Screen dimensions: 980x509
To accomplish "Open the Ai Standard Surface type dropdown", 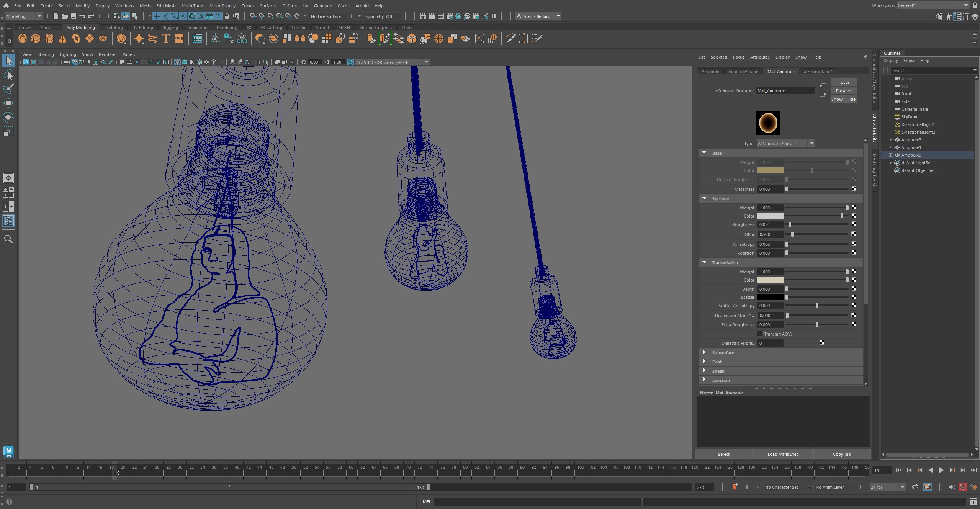I will click(786, 144).
